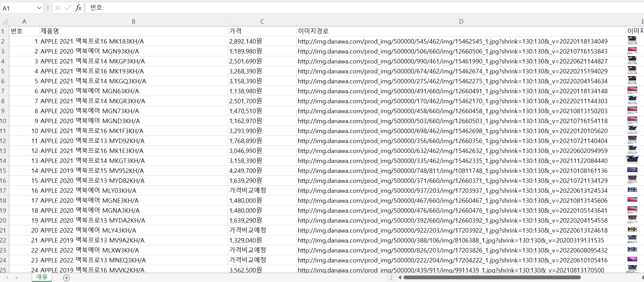Click image URL ending 20220118134049
This screenshot has height=282, width=644.
[461, 42]
